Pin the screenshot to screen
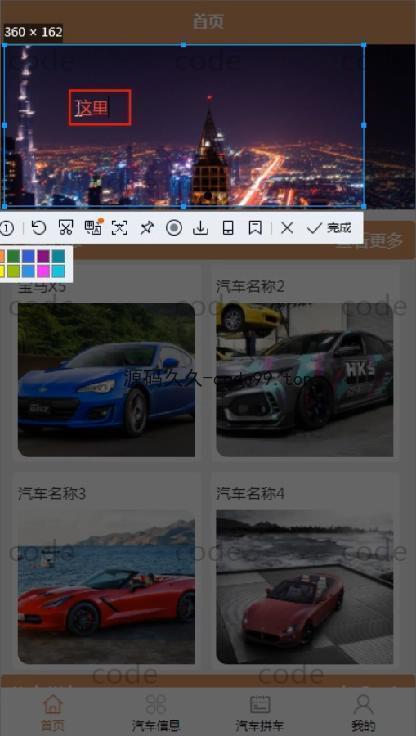This screenshot has width=416, height=736. tap(147, 228)
